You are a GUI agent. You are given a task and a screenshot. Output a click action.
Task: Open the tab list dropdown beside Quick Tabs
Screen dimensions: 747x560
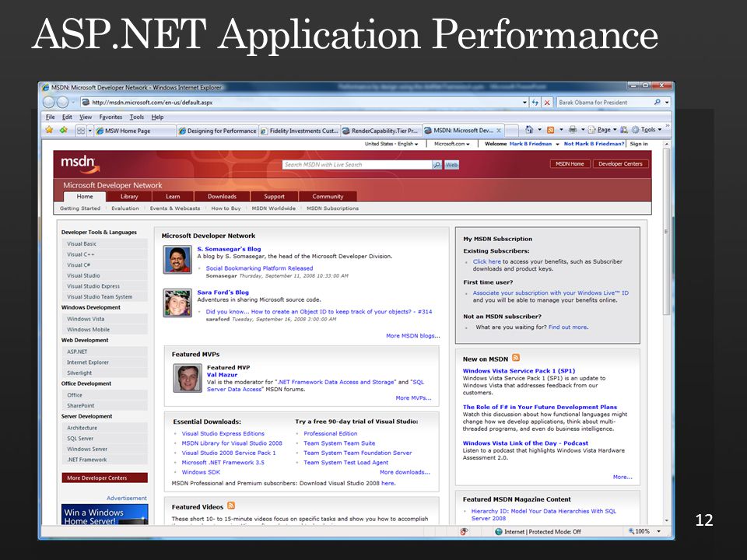click(x=89, y=131)
